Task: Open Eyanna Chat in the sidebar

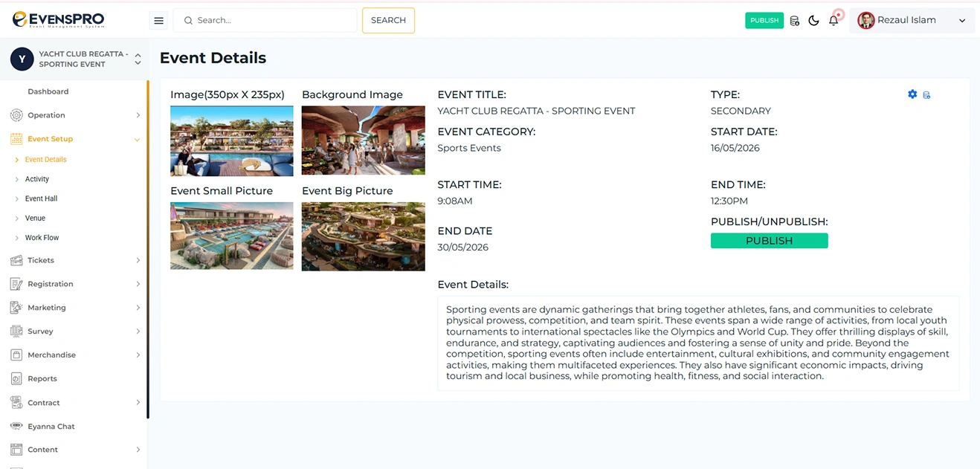Action: click(51, 427)
